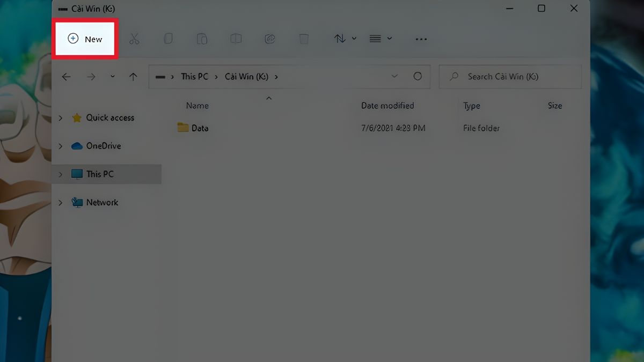
Task: Expand the Quick access tree node
Action: [x=61, y=118]
